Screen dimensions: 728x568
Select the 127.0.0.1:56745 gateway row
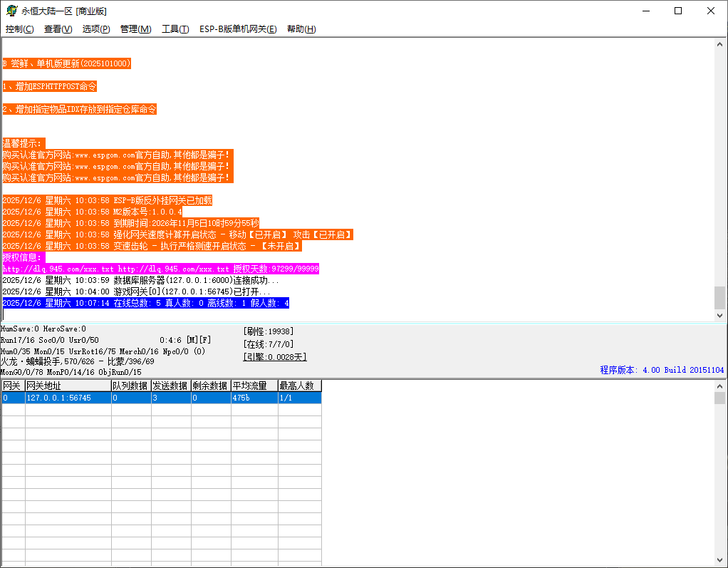68,398
